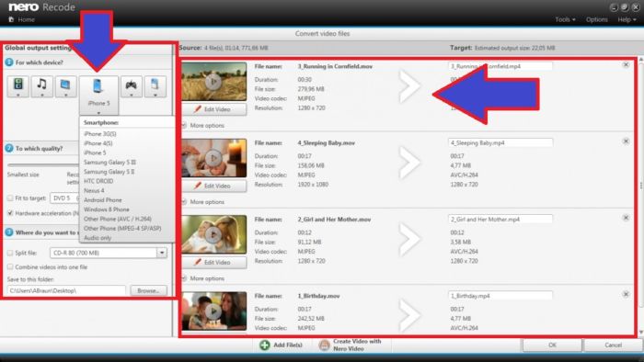The image size is (644, 362).
Task: Uncheck the Hardware acceleration checkbox
Action: pos(10,213)
